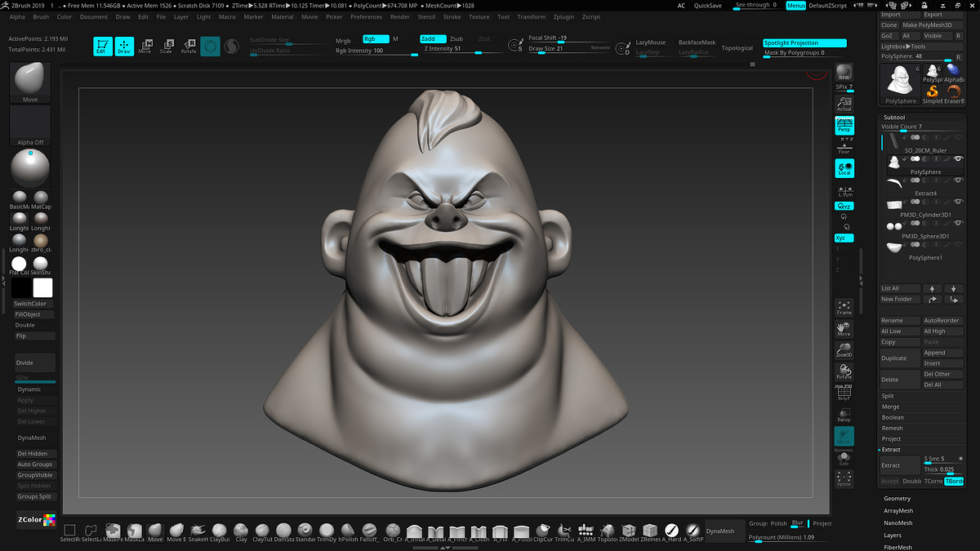
Task: Toggle the Rgb paint mode
Action: point(376,38)
